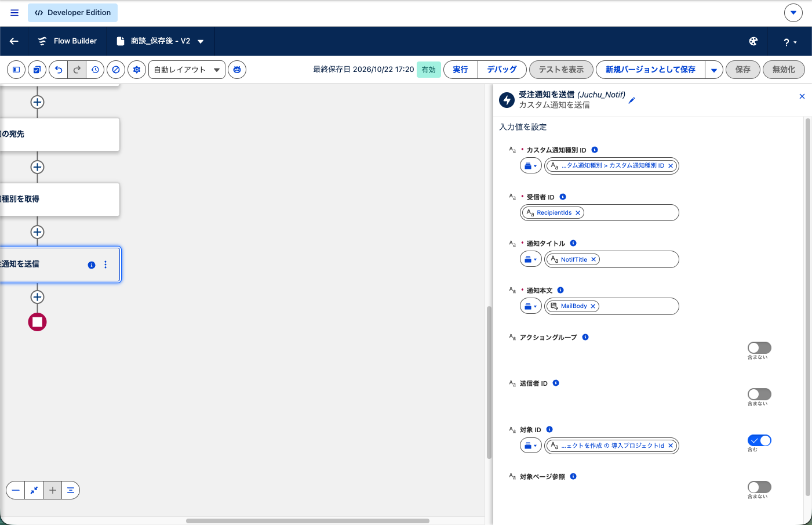Screen dimensions: 812x525
Task: Open resource type picker for 通知本文
Action: click(x=530, y=306)
